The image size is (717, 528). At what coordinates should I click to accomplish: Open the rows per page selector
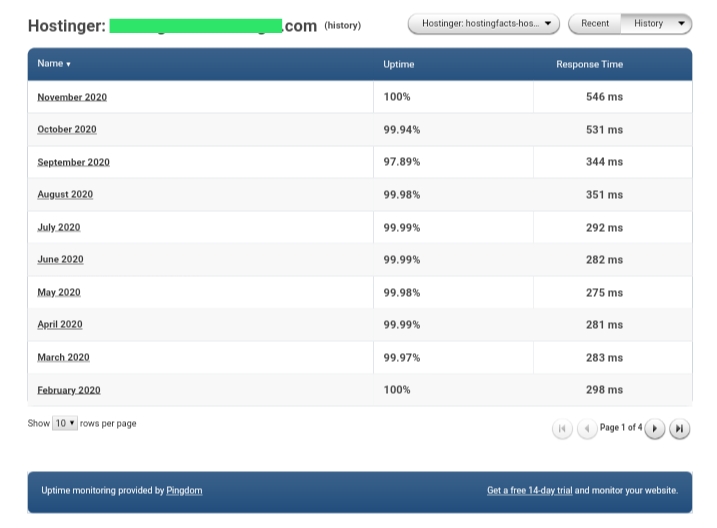(65, 423)
